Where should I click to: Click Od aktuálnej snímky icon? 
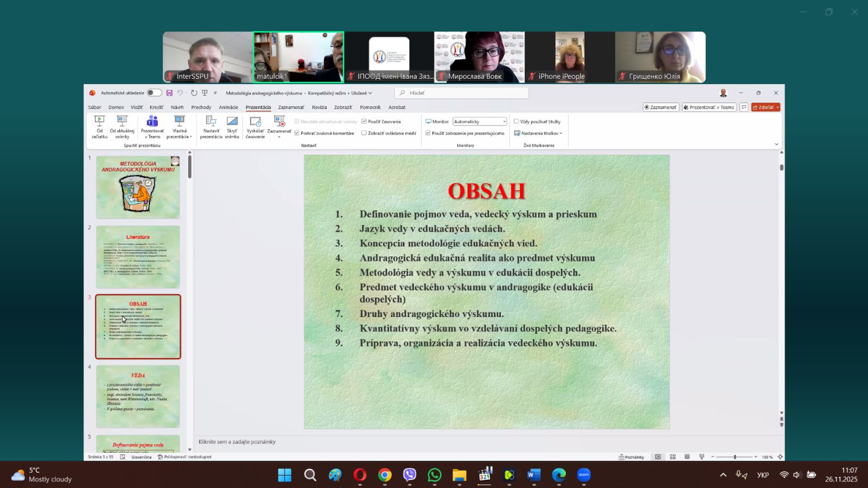[122, 127]
